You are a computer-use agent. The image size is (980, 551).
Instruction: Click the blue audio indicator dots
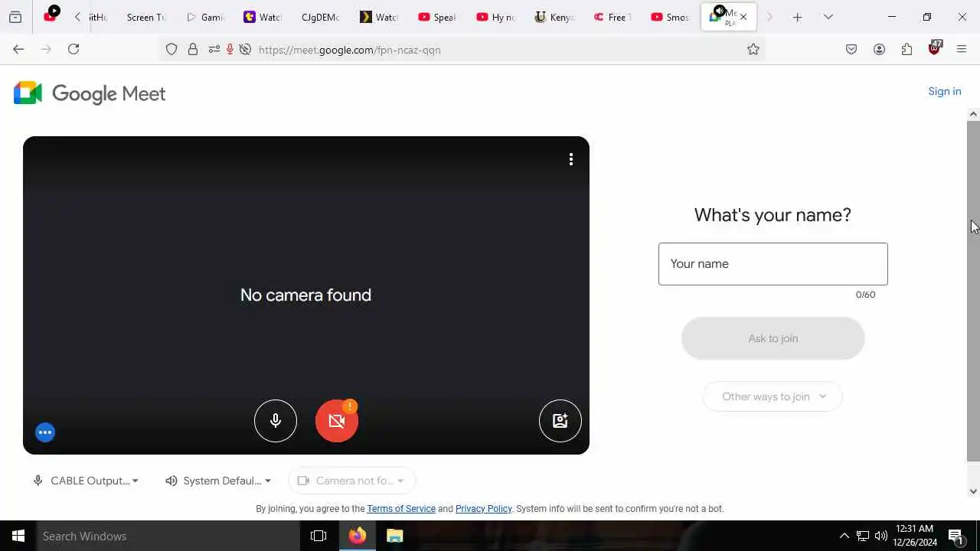45,432
